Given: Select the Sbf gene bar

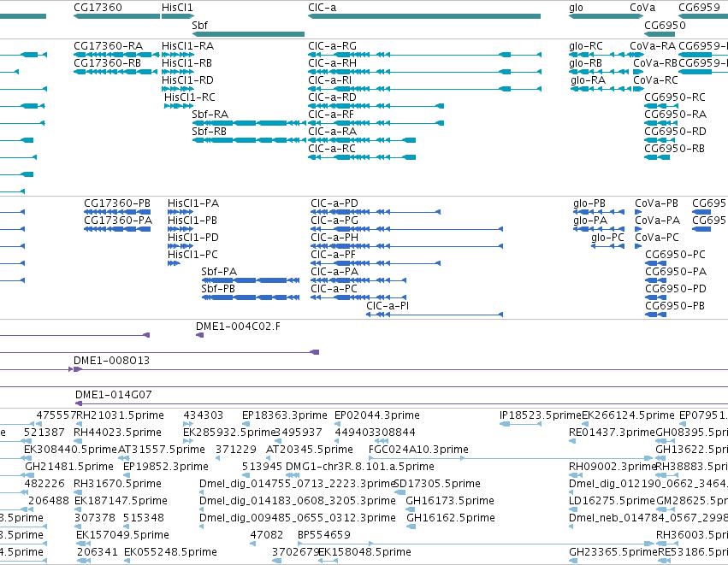Looking at the screenshot, I should click(248, 34).
